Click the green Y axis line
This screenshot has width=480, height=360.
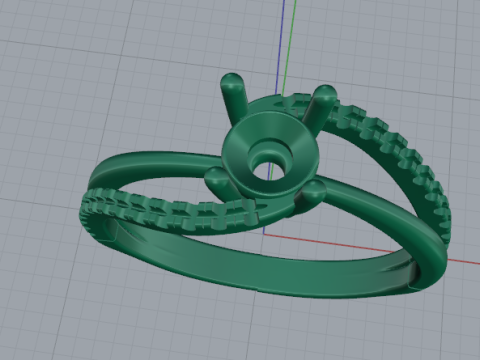[x=289, y=47]
